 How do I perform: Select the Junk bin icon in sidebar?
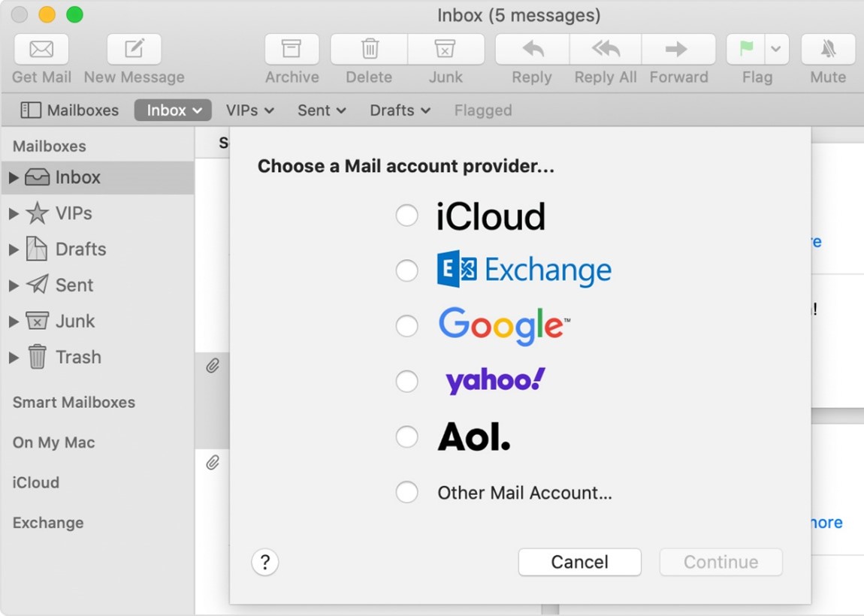(37, 321)
